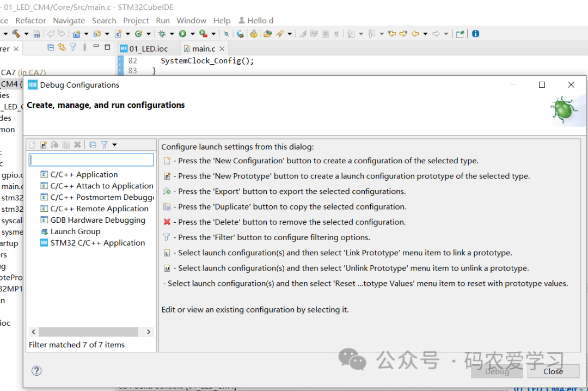588x391 pixels.
Task: Collapse all launch configurations in dialog toolbar
Action: point(93,145)
